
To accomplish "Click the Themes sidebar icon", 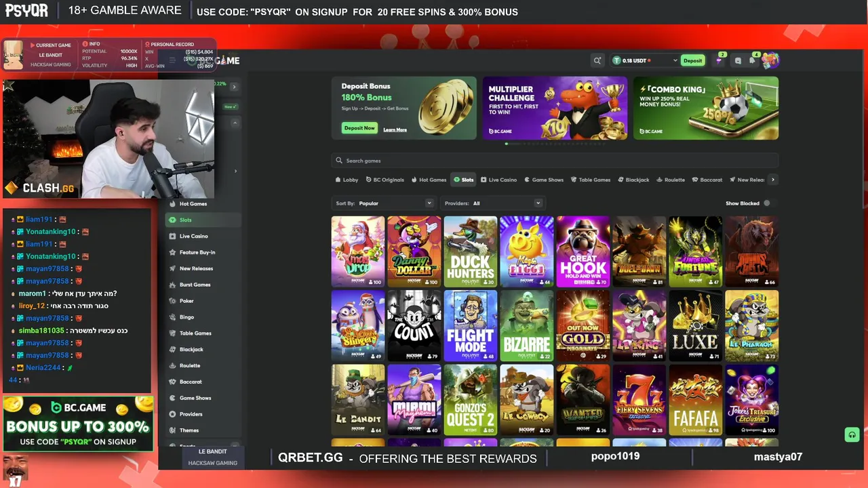I will point(172,430).
